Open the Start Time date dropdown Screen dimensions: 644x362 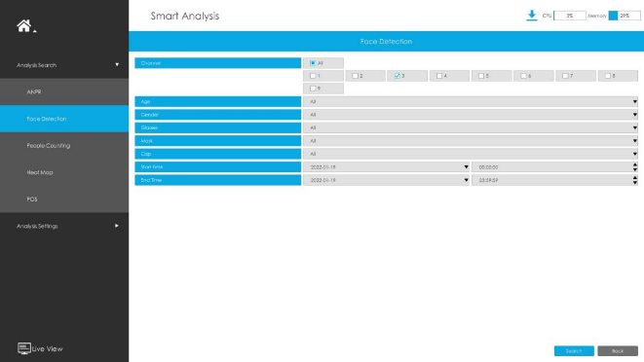[387, 167]
